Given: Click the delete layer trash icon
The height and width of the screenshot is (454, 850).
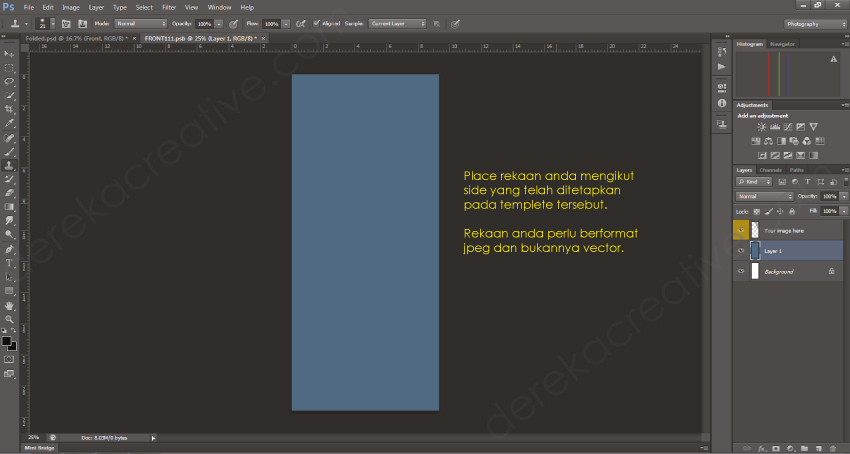Looking at the screenshot, I should tap(833, 448).
